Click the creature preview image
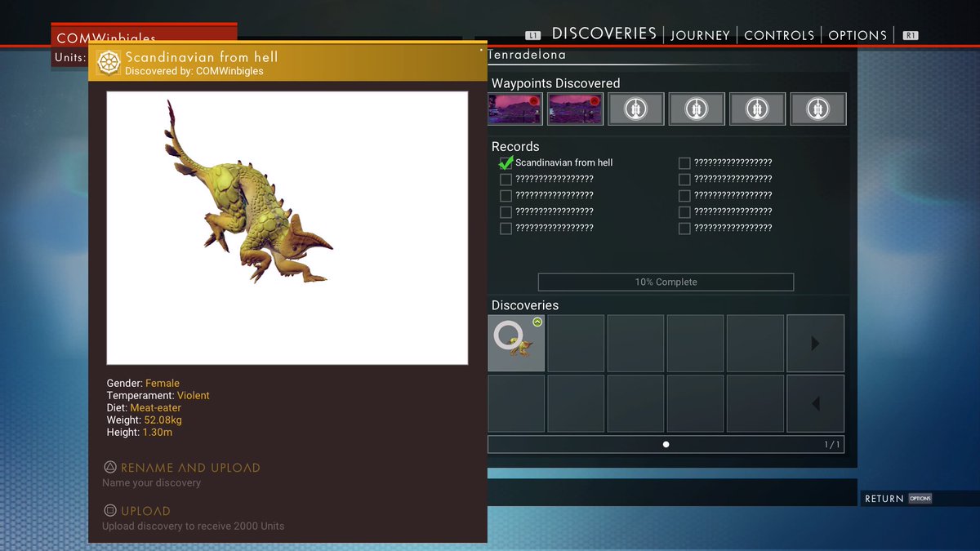This screenshot has height=551, width=980. [287, 228]
